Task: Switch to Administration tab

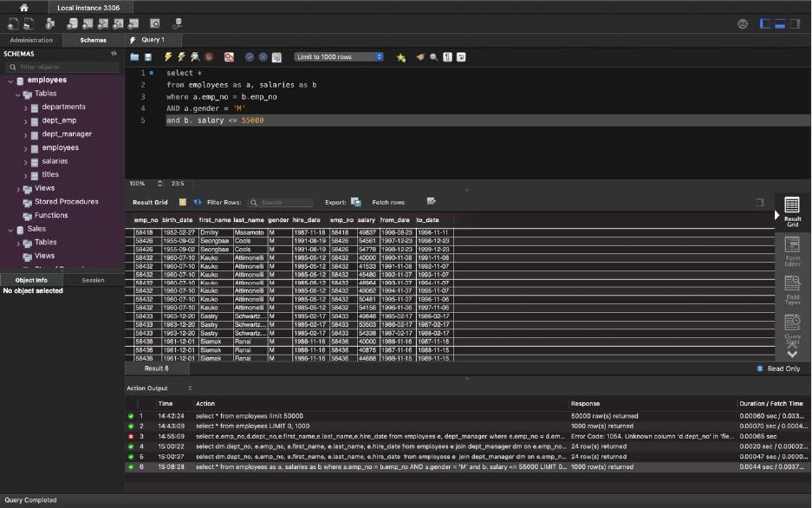Action: point(31,40)
